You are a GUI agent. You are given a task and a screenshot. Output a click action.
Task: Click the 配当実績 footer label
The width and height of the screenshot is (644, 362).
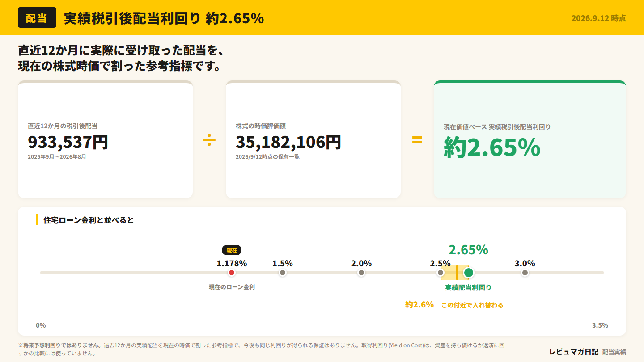click(614, 353)
